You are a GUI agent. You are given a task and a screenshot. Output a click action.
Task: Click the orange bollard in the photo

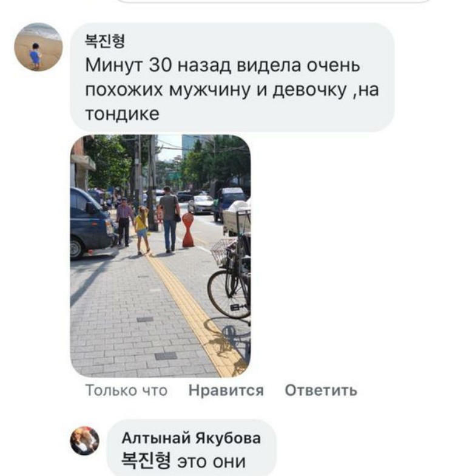tap(188, 229)
